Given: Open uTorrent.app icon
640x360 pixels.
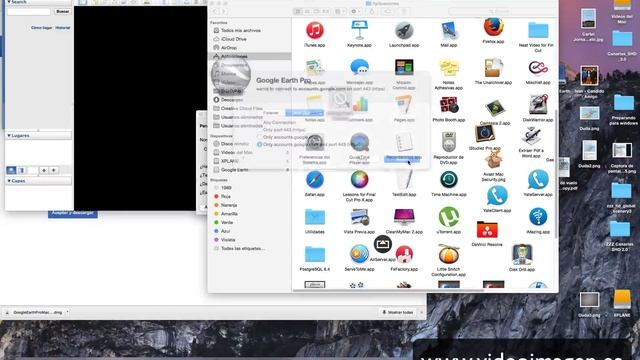Looking at the screenshot, I should point(449,217).
